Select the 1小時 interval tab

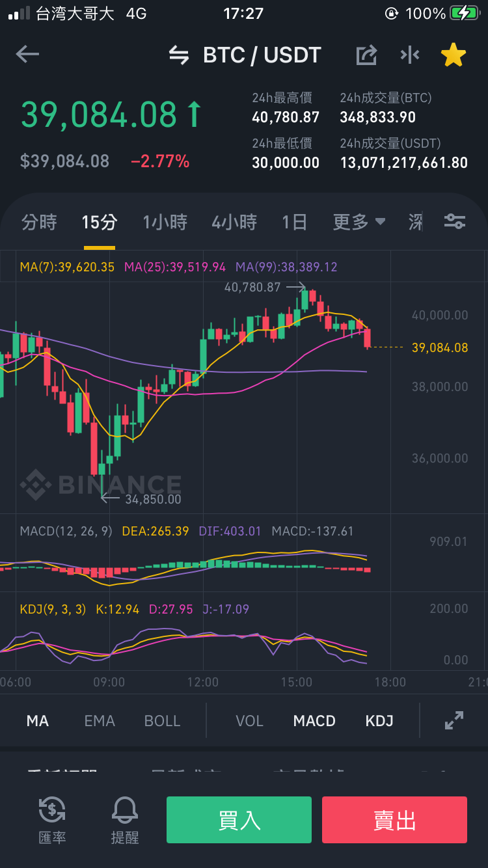point(165,222)
